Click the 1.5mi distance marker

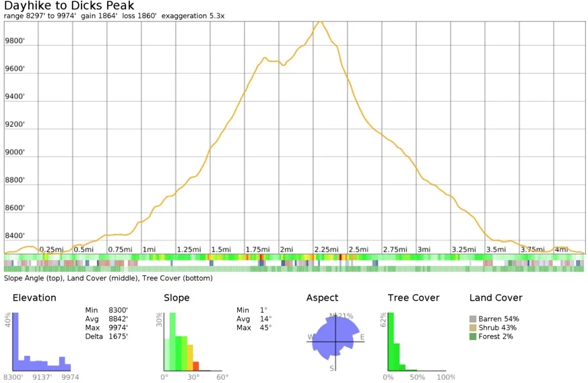(221, 249)
